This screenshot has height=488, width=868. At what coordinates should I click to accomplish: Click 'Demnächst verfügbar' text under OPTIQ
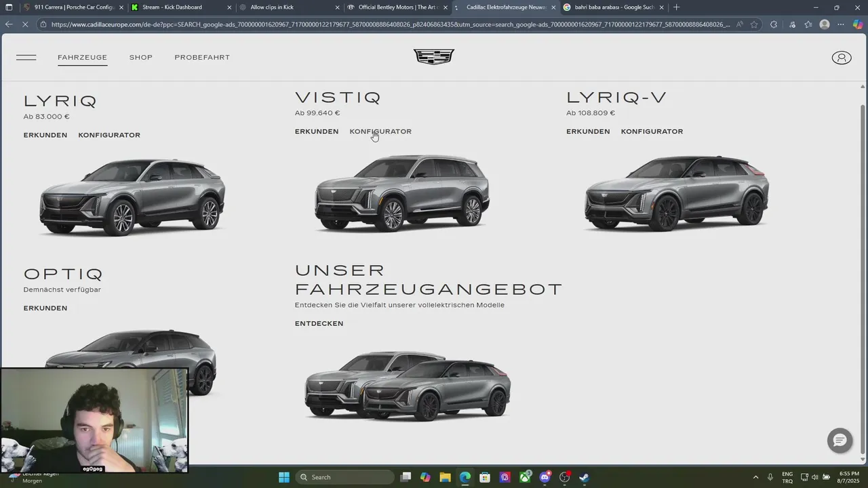pyautogui.click(x=62, y=289)
